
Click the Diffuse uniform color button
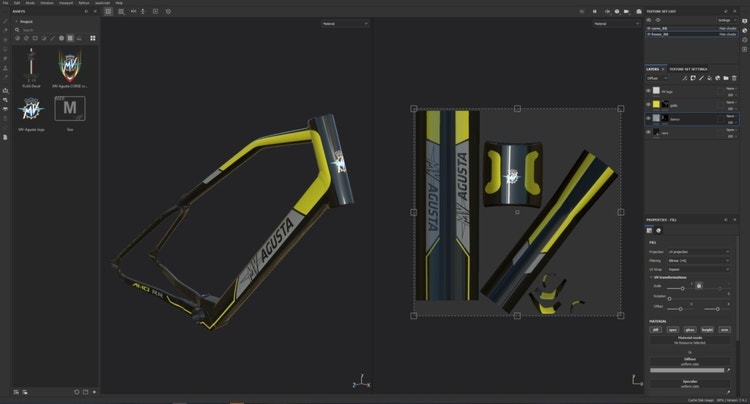click(x=690, y=361)
